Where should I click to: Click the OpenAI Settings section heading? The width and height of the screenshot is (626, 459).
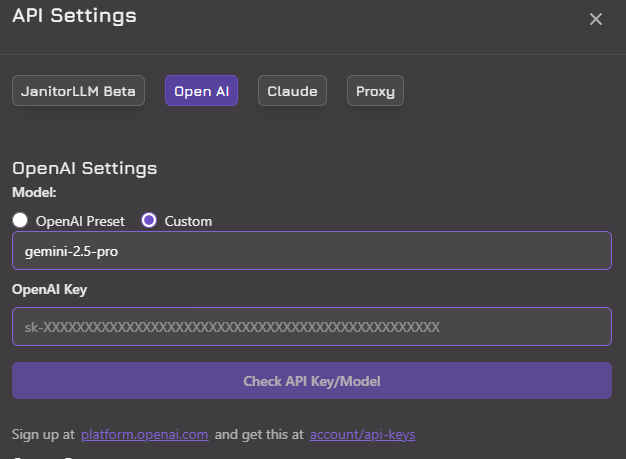[84, 168]
